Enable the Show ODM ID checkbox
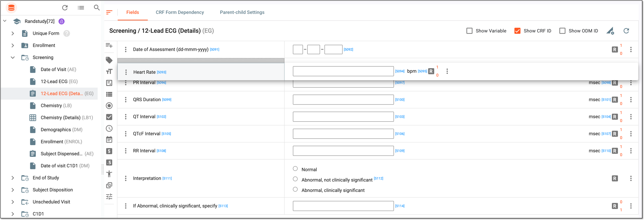The height and width of the screenshot is (220, 644). point(562,31)
